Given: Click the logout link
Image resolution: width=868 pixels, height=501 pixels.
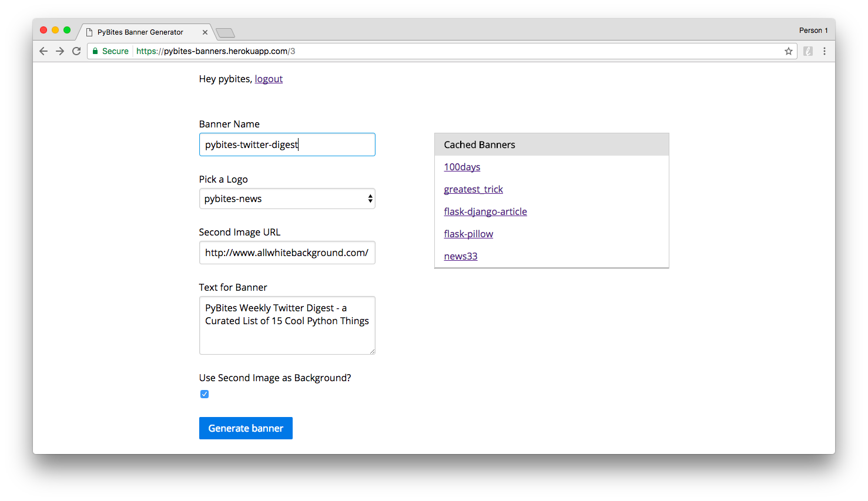Looking at the screenshot, I should pyautogui.click(x=269, y=79).
